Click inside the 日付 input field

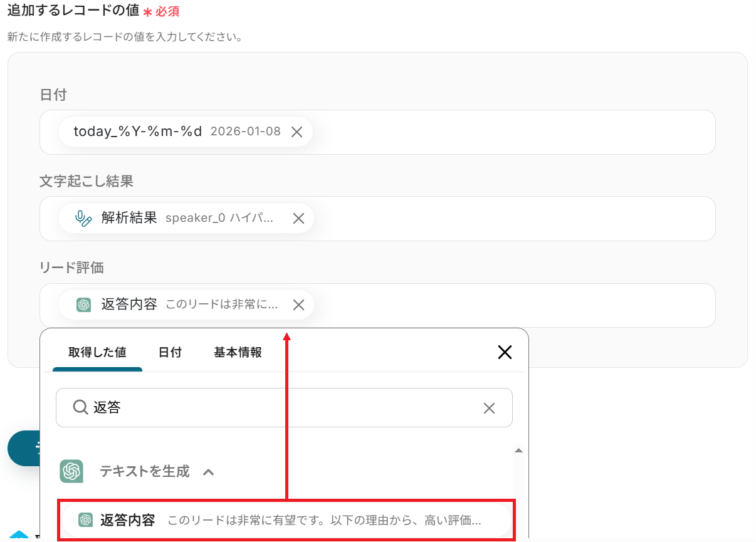(377, 132)
